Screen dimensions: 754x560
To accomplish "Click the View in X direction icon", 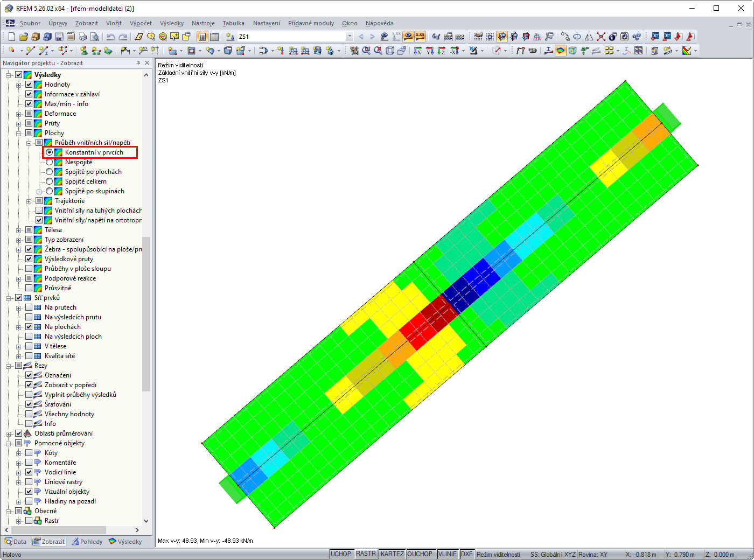I will coord(418,51).
